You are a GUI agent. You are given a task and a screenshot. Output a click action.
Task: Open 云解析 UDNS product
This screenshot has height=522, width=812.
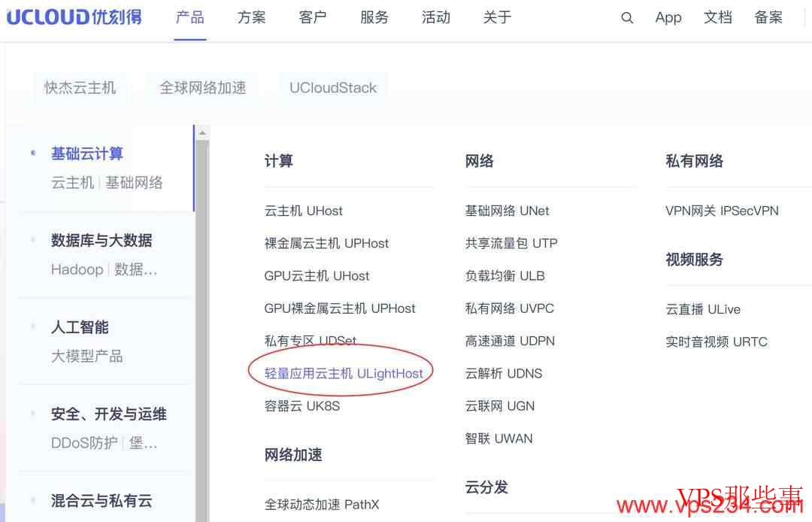click(x=503, y=373)
